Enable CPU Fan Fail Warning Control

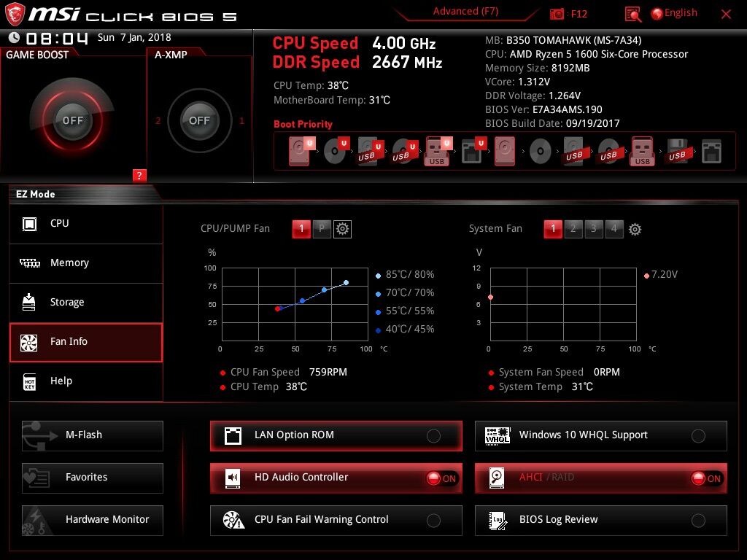pos(336,520)
